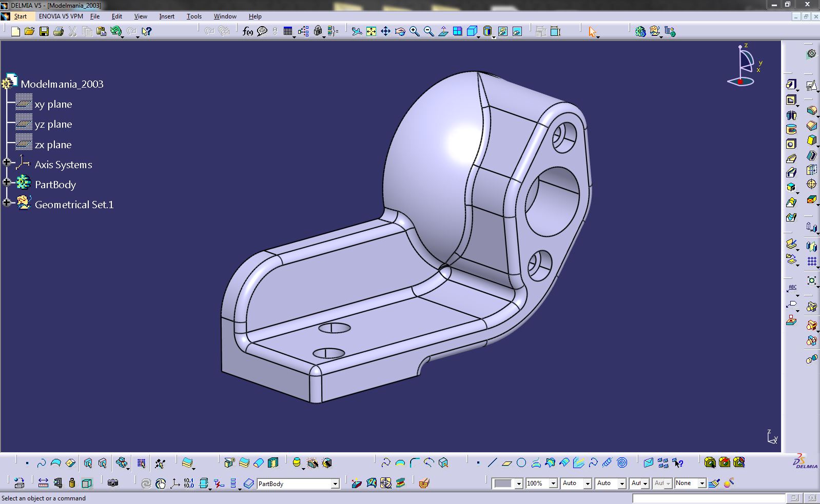820x504 pixels.
Task: Toggle Swap Visible Space icon
Action: click(x=517, y=32)
